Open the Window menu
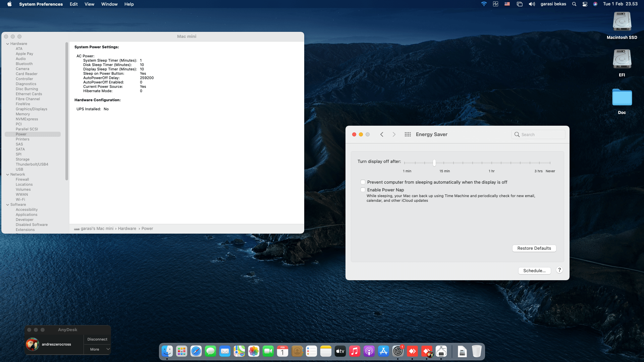Image resolution: width=644 pixels, height=362 pixels. [x=109, y=4]
